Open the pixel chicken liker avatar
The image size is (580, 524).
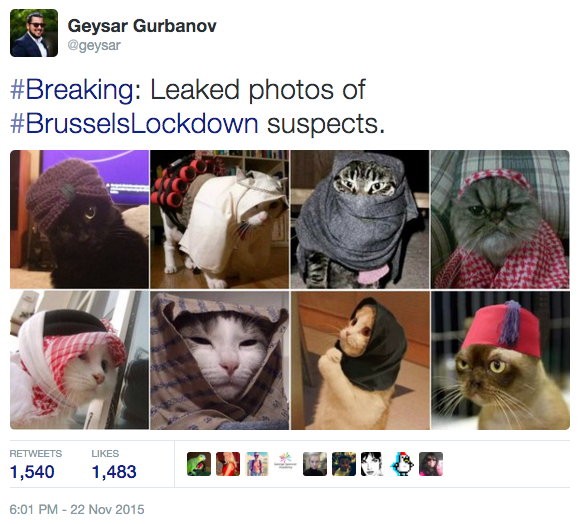(402, 464)
